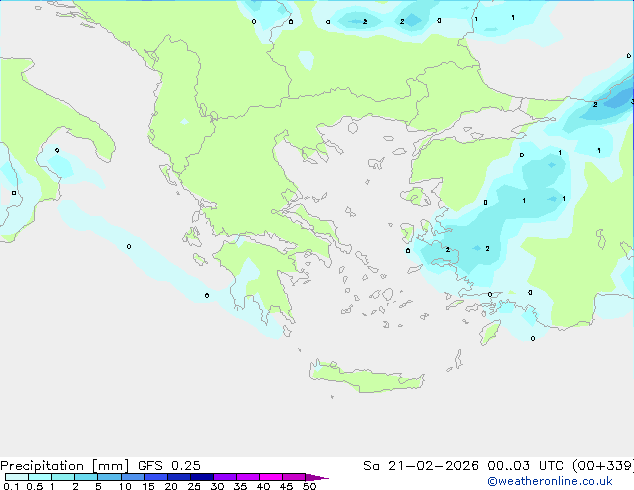
Task: Pick the legend swatch between 0.5 and 1
Action: point(40,477)
